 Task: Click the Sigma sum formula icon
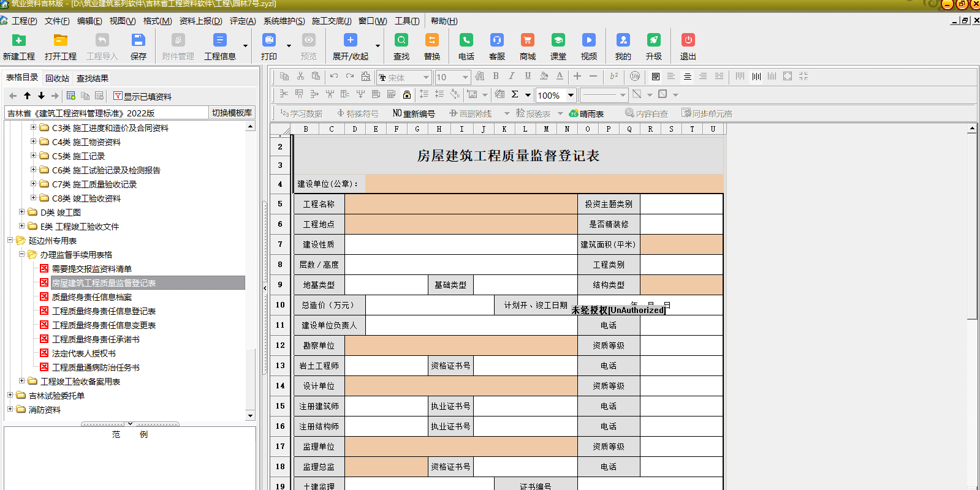point(515,94)
